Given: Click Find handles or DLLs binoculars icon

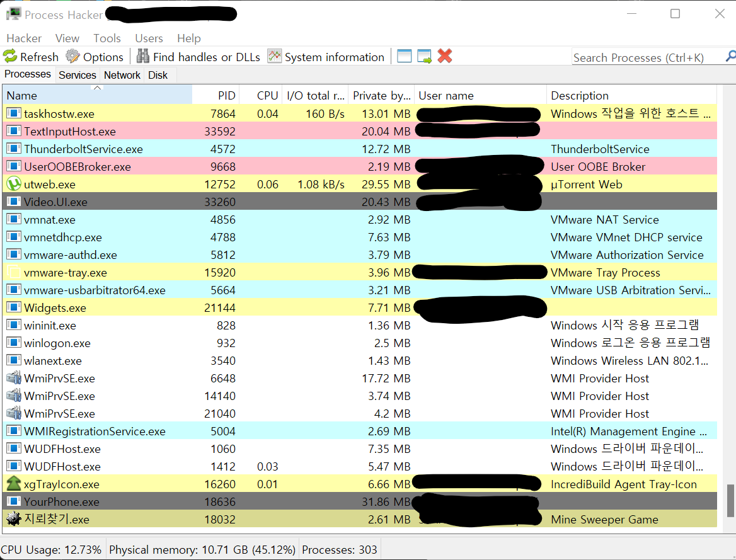Looking at the screenshot, I should tap(142, 56).
